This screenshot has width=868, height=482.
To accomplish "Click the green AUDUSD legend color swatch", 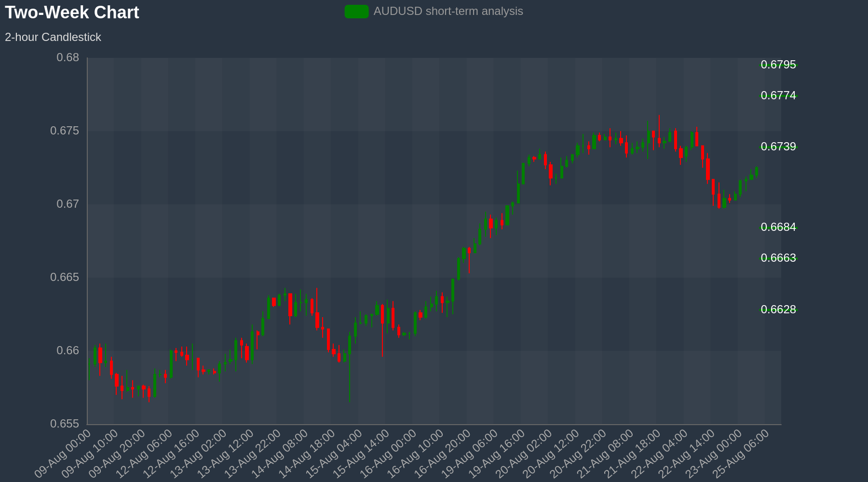I will [356, 12].
